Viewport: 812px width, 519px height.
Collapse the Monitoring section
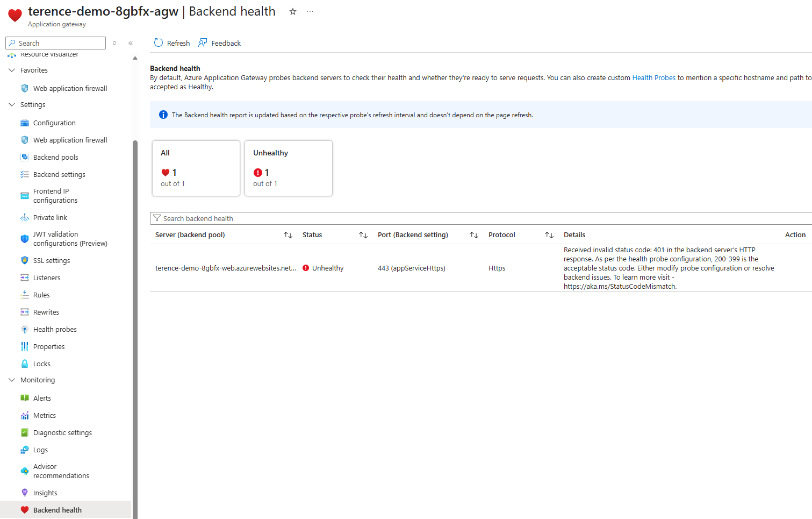(x=12, y=380)
